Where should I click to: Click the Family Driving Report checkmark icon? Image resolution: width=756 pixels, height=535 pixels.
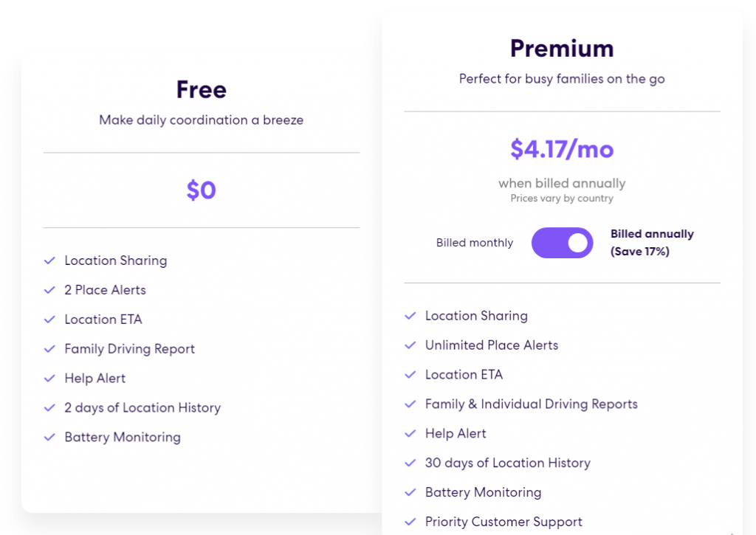pos(50,349)
